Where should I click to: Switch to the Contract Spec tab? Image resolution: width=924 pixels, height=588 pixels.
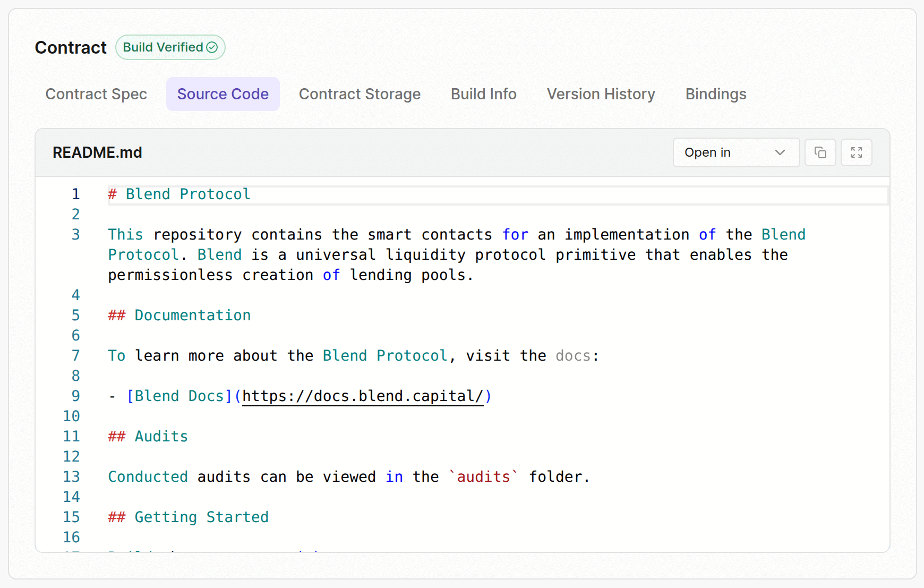pos(96,94)
